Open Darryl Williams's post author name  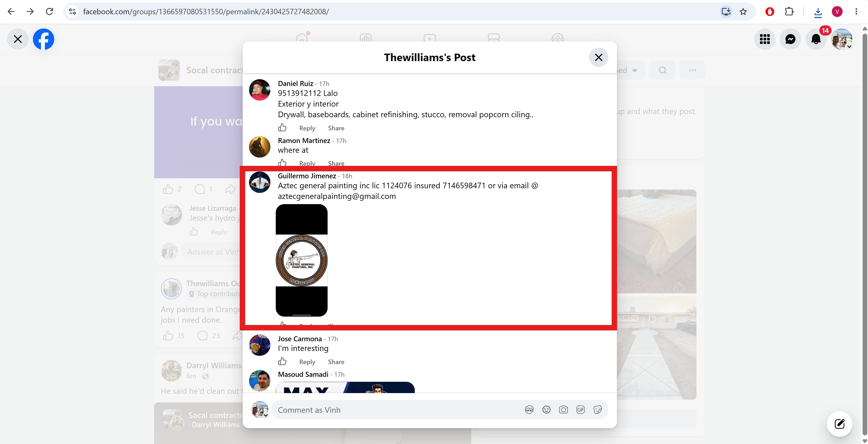[x=214, y=365]
